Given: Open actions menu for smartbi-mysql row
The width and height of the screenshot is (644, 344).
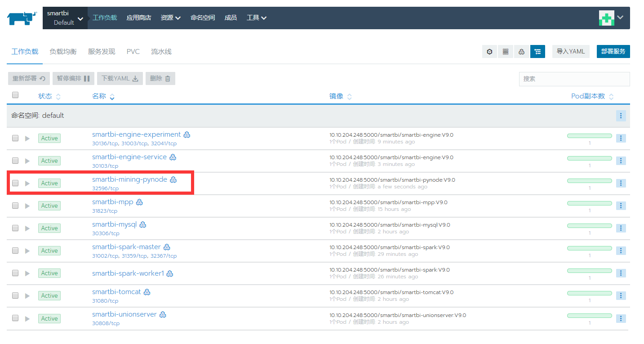Looking at the screenshot, I should point(621,228).
